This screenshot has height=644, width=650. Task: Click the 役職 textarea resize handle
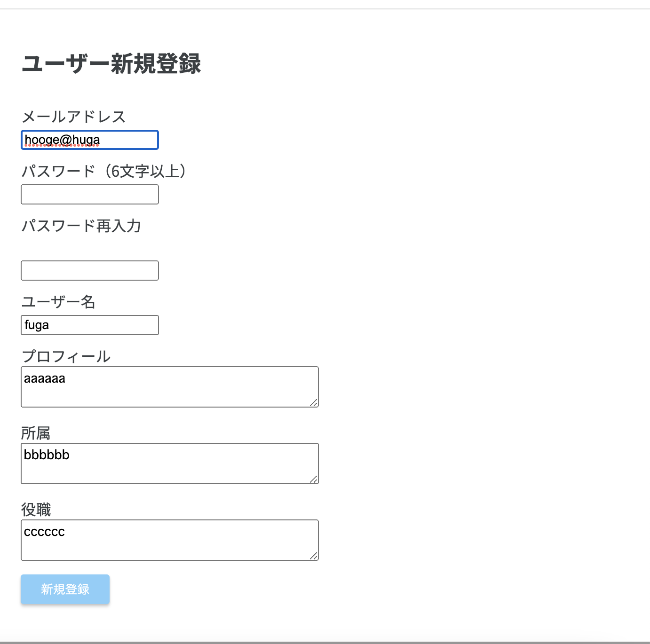coord(315,557)
